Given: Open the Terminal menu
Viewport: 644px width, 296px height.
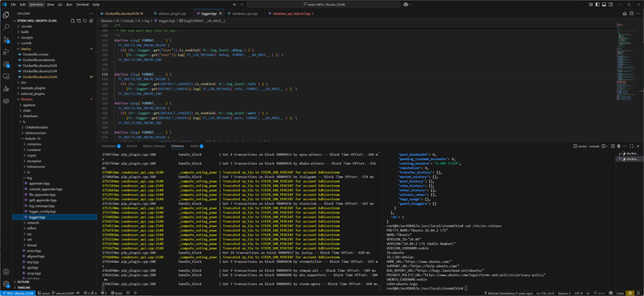Looking at the screenshot, I should click(83, 4).
